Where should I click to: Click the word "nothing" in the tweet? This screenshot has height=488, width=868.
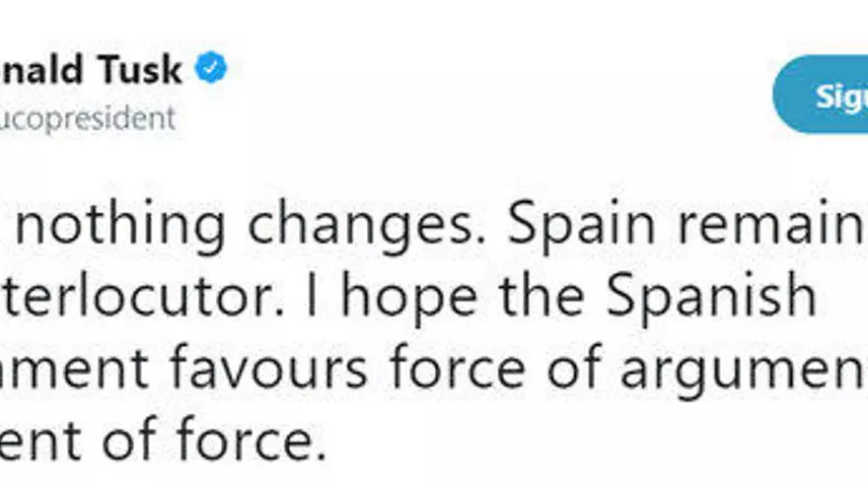124,226
